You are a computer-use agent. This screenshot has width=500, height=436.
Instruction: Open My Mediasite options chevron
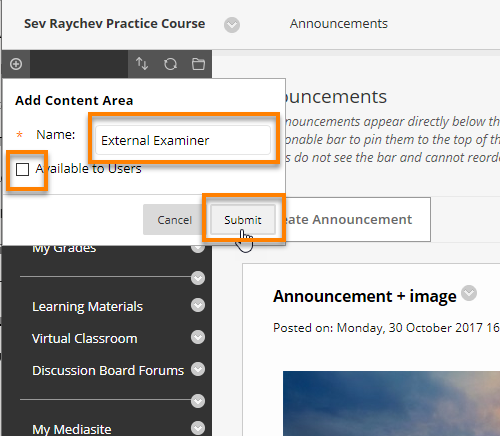pyautogui.click(x=198, y=428)
